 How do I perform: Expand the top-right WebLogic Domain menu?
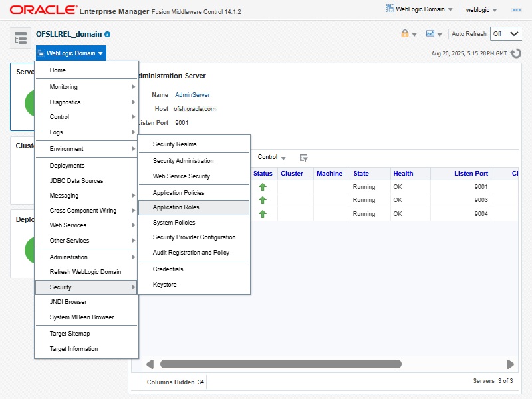(x=420, y=9)
